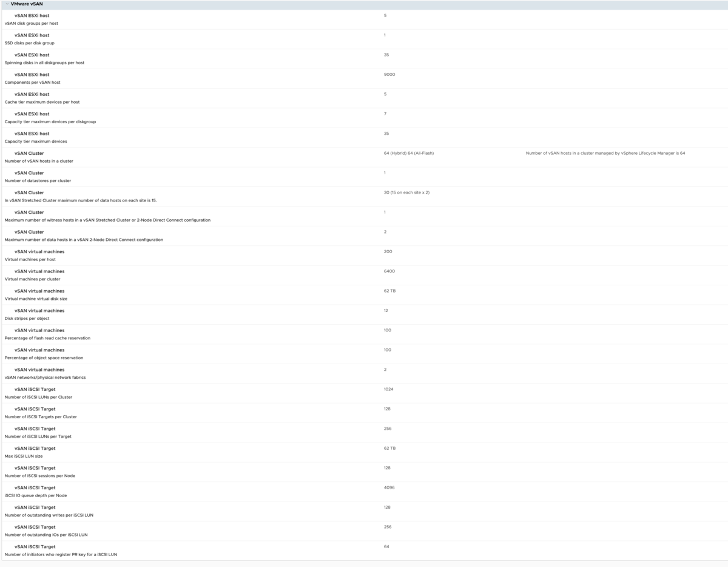Select 'Cache tier maximum devices per host' text

(x=42, y=102)
